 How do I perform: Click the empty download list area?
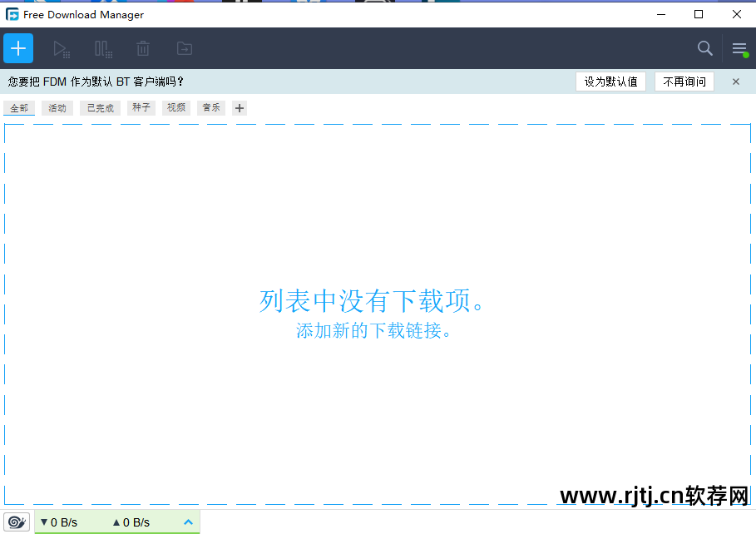(x=376, y=208)
